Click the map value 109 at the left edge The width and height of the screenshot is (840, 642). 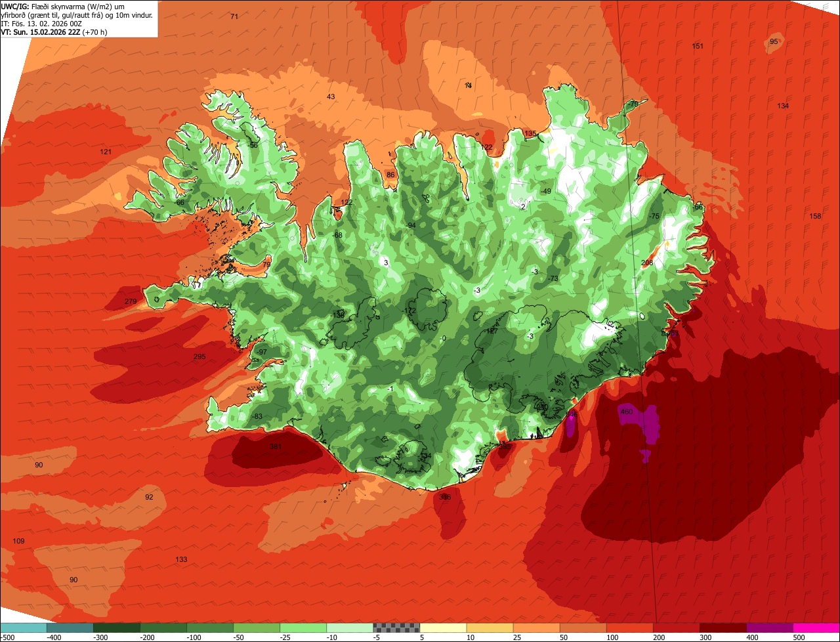tap(18, 541)
